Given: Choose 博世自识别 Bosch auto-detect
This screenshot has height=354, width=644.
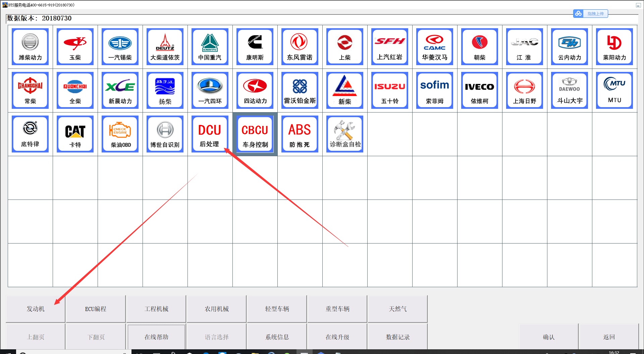Looking at the screenshot, I should click(165, 134).
